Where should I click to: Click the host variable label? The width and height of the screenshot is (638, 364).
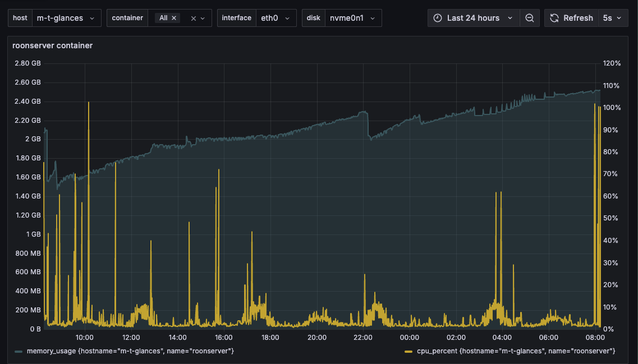(x=20, y=18)
